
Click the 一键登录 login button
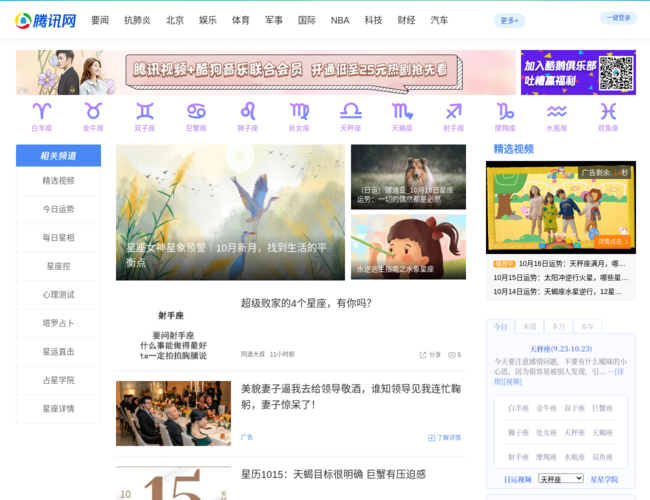(x=618, y=18)
